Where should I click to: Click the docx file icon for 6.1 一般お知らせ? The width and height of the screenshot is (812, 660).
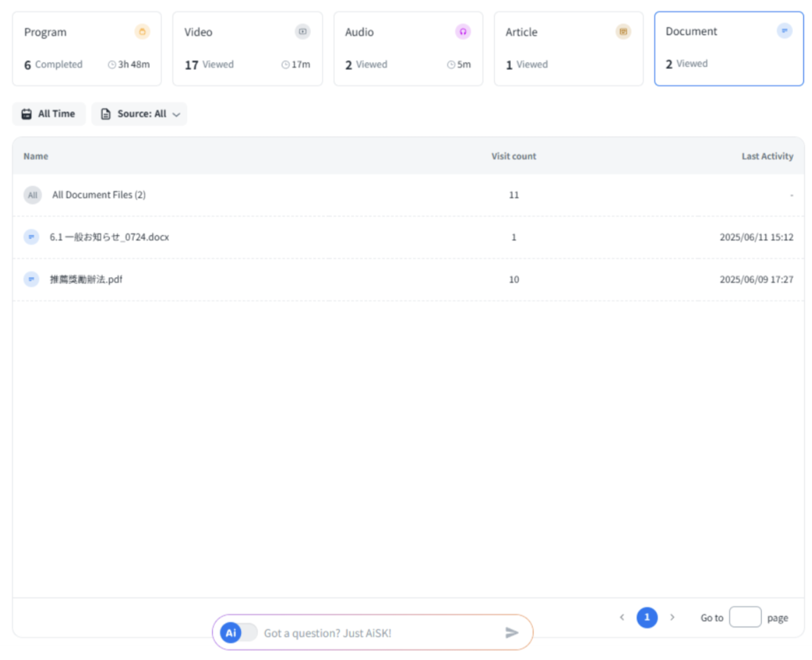pyautogui.click(x=31, y=237)
